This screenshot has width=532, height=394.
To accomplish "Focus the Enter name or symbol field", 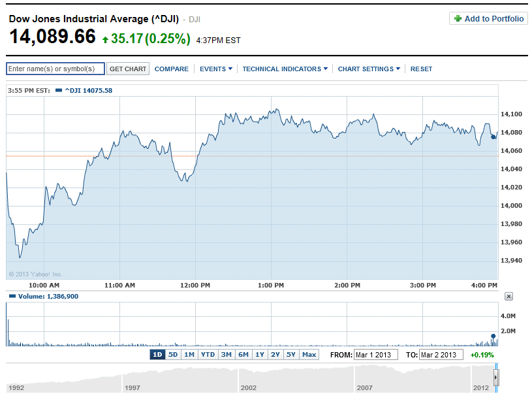I will (x=55, y=69).
